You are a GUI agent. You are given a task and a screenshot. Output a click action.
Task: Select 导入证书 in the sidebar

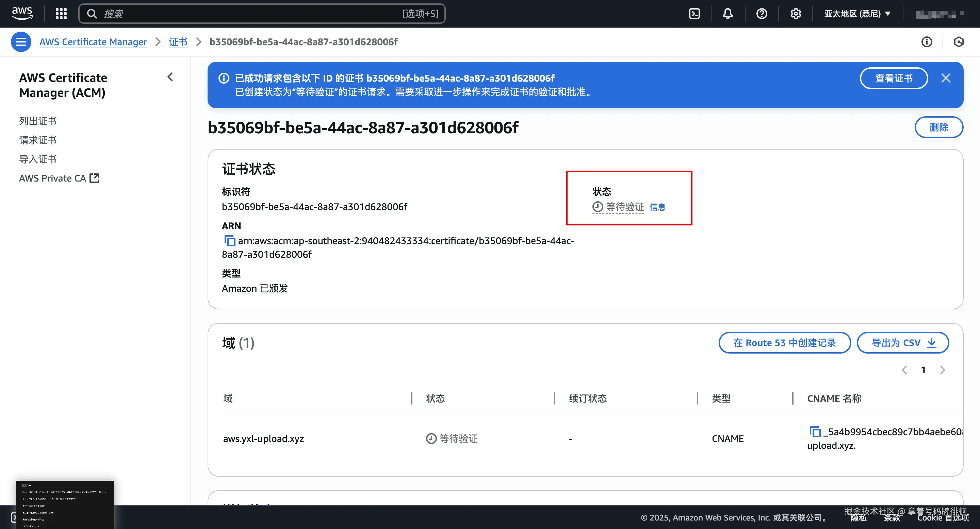click(38, 159)
